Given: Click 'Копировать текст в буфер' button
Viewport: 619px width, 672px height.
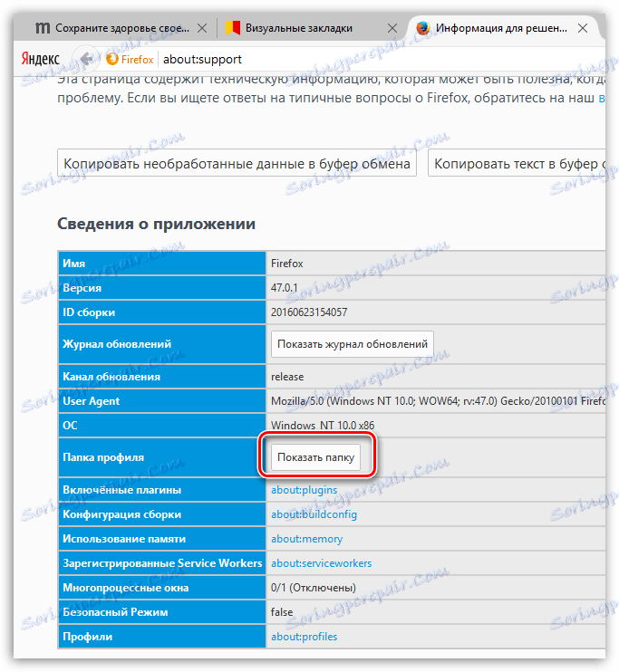Looking at the screenshot, I should (517, 163).
